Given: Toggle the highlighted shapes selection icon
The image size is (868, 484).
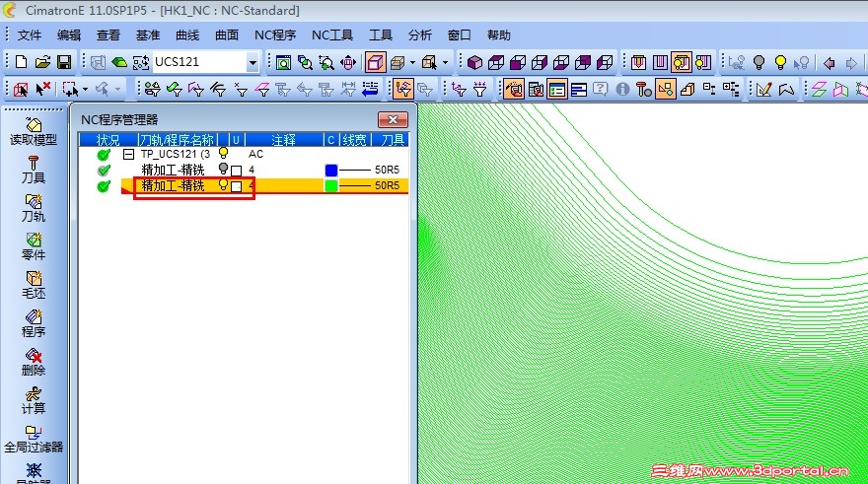Looking at the screenshot, I should click(x=666, y=89).
